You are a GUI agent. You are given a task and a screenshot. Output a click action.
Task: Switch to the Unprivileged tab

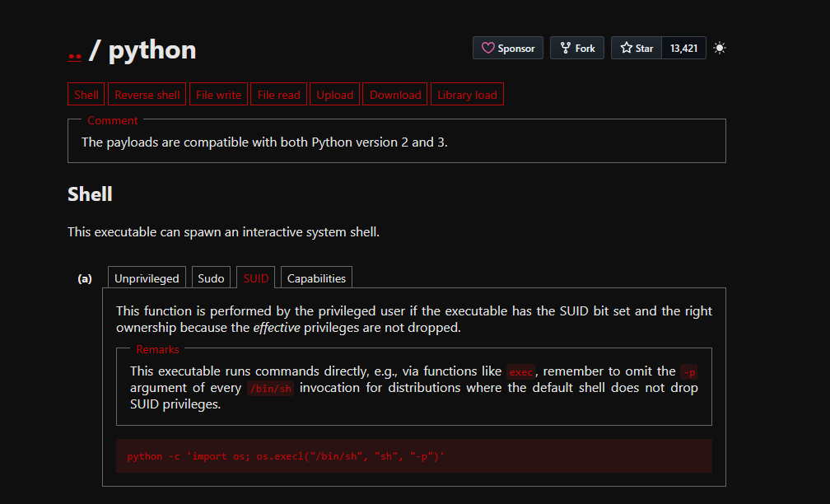click(147, 278)
